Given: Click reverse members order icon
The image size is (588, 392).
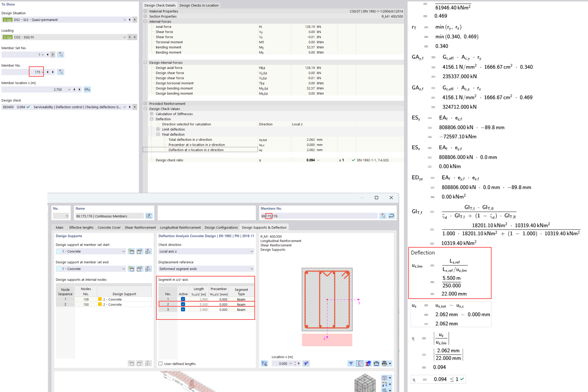Looking at the screenshot, I should pyautogui.click(x=391, y=216).
